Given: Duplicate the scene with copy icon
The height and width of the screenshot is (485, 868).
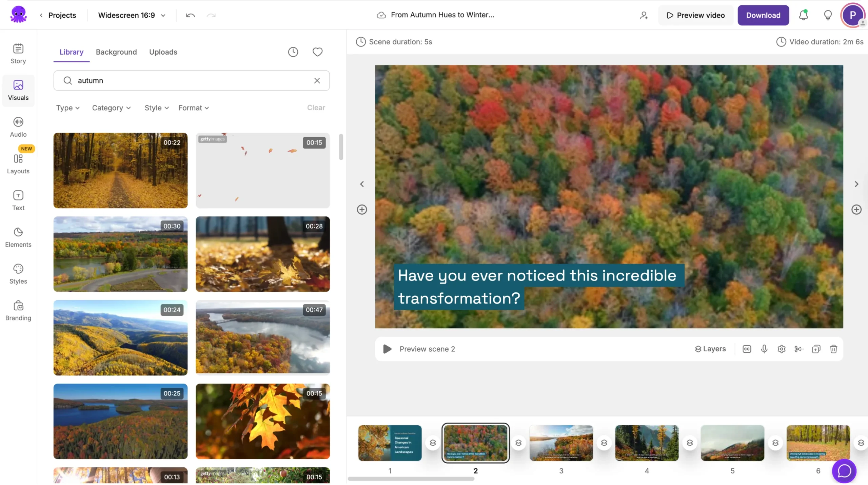Looking at the screenshot, I should [x=816, y=349].
